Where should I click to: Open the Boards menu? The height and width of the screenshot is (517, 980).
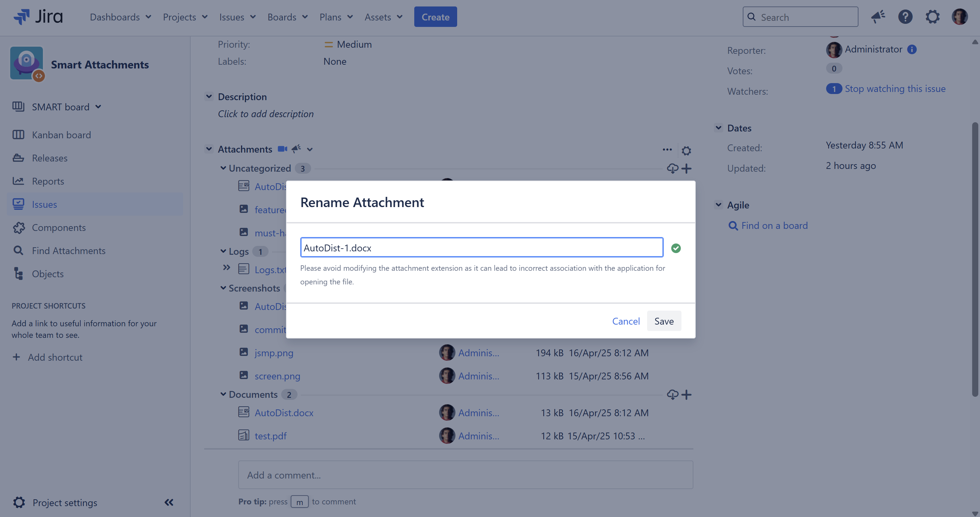tap(287, 17)
